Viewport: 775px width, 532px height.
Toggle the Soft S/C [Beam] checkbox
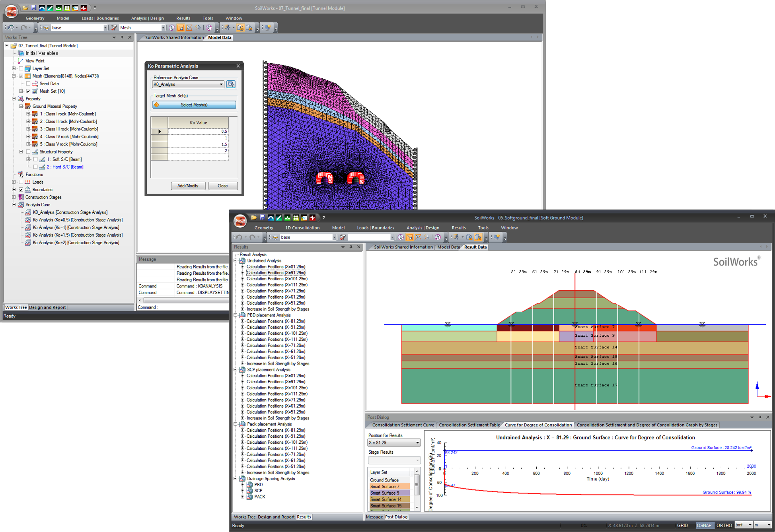[x=35, y=159]
